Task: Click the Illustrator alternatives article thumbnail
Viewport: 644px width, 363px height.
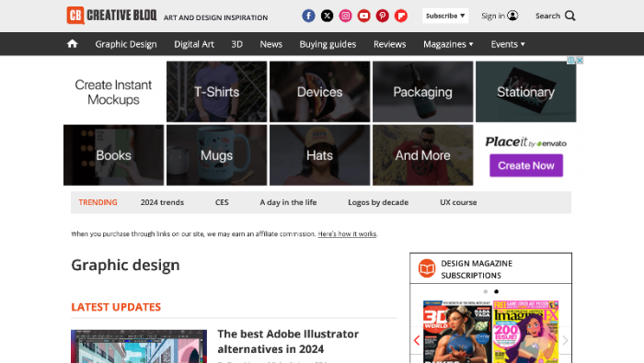Action: tap(139, 346)
